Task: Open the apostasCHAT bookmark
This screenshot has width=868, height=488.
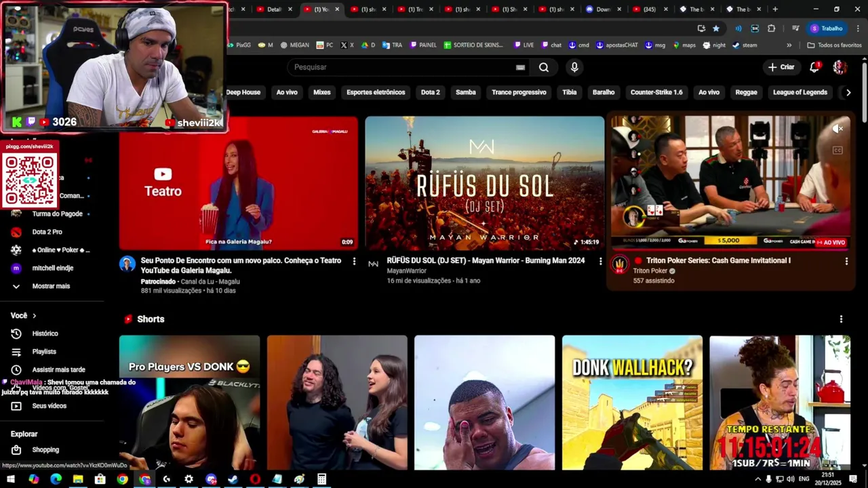Action: click(x=617, y=45)
